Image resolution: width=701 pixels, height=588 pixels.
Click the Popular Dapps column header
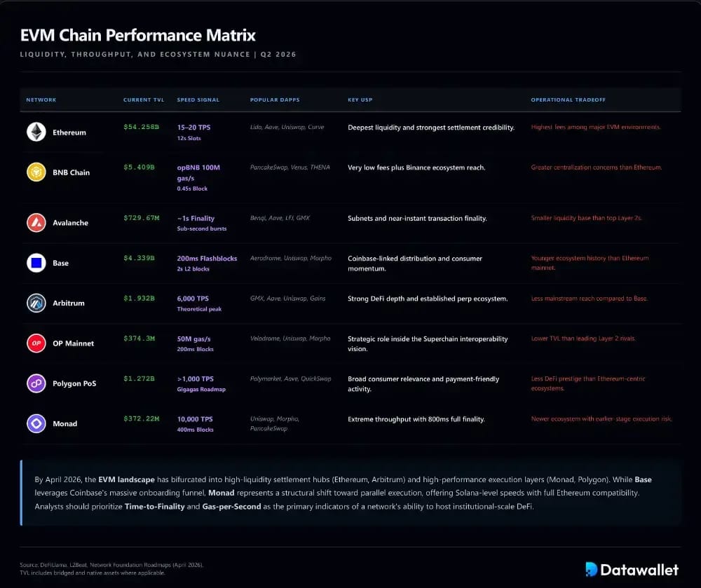click(x=275, y=100)
